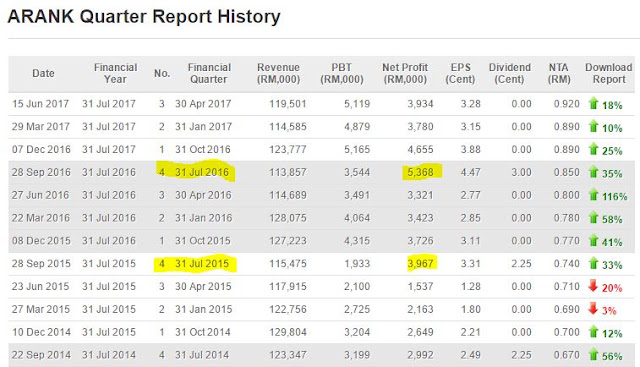Open the 18% green arrow report for 15 Jun 2017
The height and width of the screenshot is (367, 640).
593,104
